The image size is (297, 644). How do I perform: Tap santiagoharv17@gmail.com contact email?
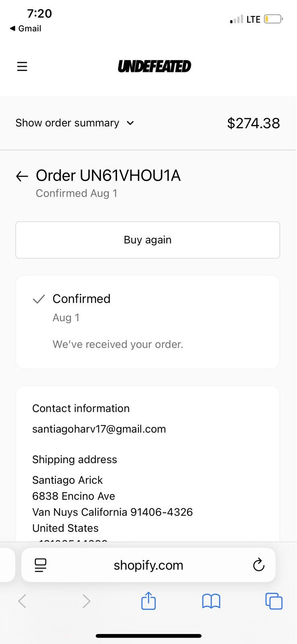click(x=99, y=429)
